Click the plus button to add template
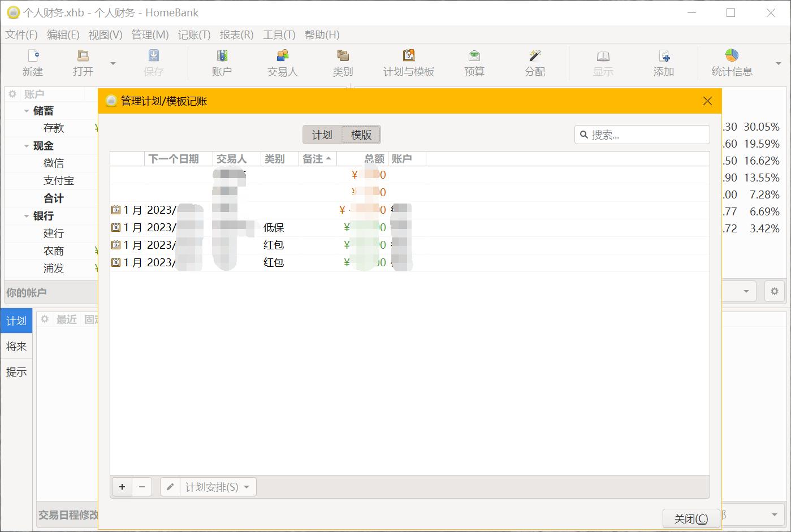Viewport: 791px width, 532px height. coord(122,487)
